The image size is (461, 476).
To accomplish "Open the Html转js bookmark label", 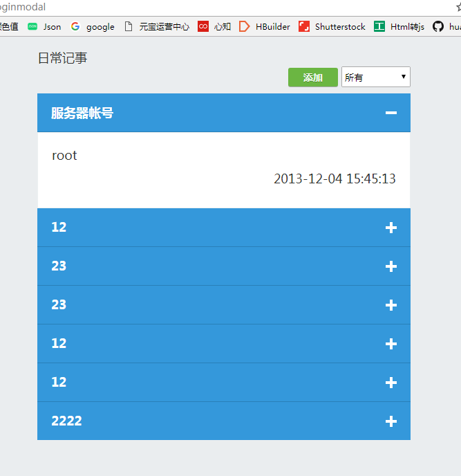I will (x=407, y=27).
